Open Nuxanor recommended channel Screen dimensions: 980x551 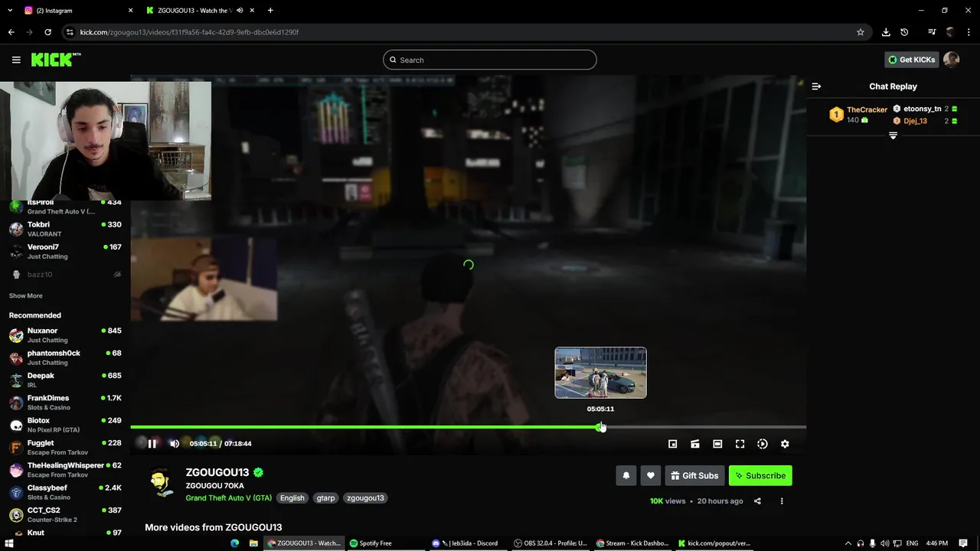pos(65,335)
